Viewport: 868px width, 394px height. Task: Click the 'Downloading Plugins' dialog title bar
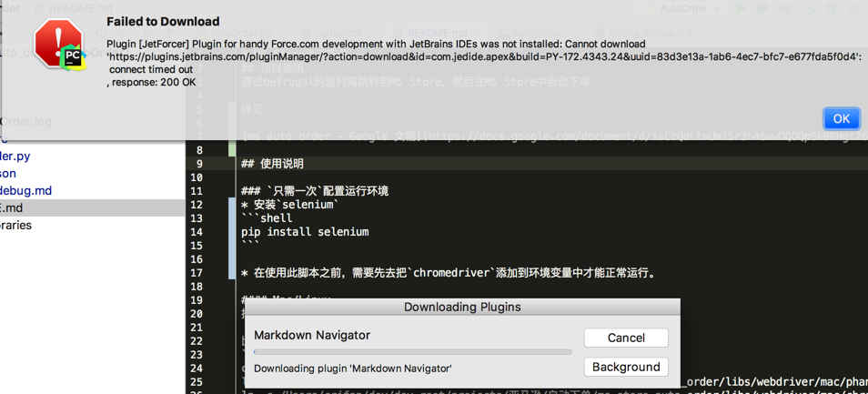pos(462,307)
